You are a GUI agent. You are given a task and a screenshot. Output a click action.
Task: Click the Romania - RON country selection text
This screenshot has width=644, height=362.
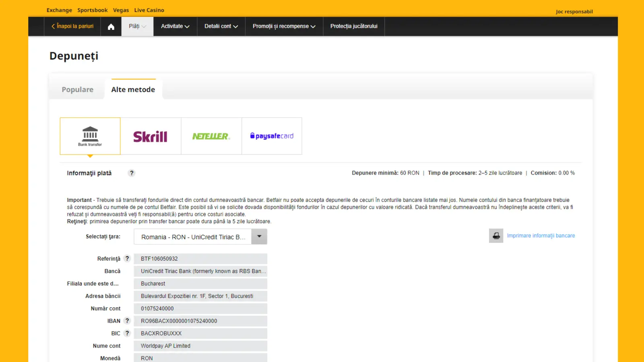[x=193, y=237]
